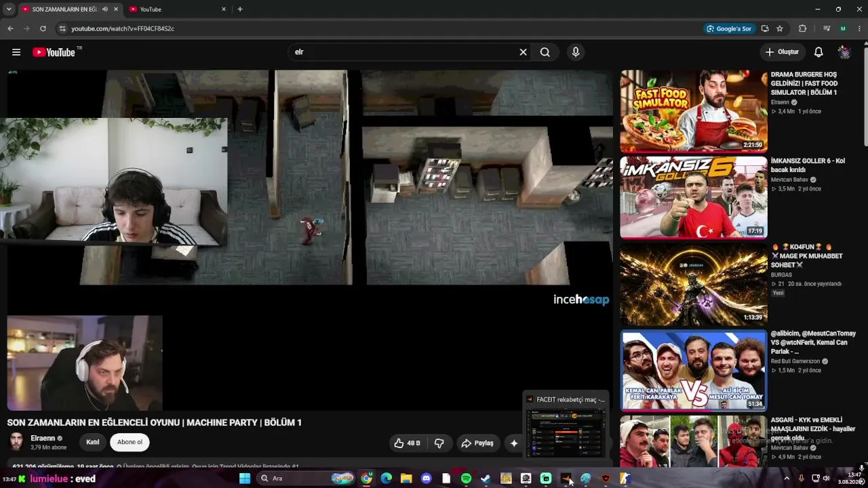Click the Google'a Sor lens button
Viewport: 868px width, 488px height.
729,28
